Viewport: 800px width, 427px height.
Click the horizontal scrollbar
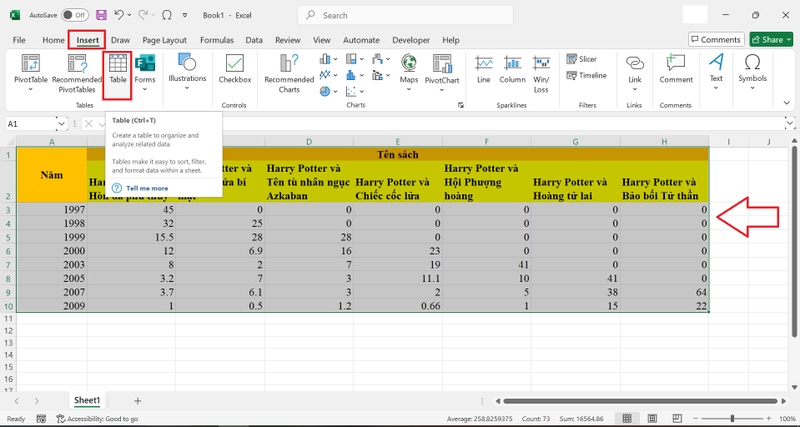tap(640, 401)
